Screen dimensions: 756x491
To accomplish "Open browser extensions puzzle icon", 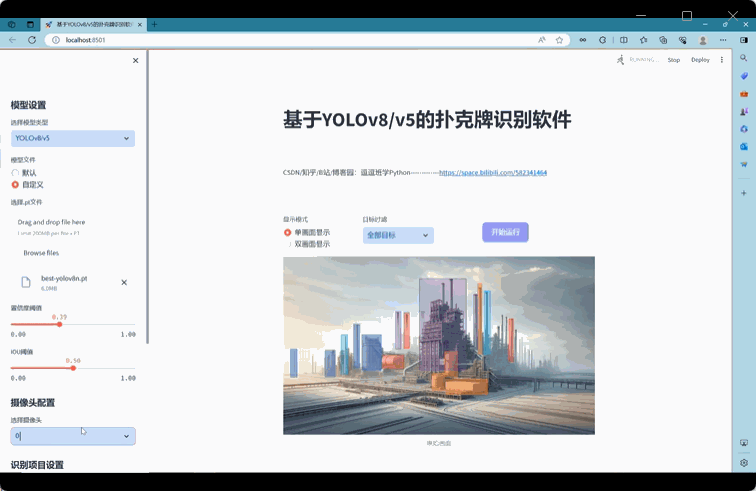I will point(602,40).
